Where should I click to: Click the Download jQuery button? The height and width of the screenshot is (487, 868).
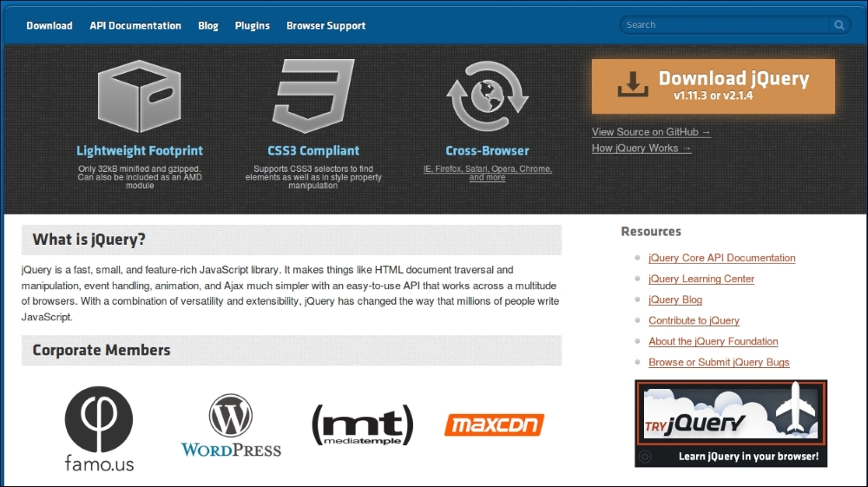(713, 86)
